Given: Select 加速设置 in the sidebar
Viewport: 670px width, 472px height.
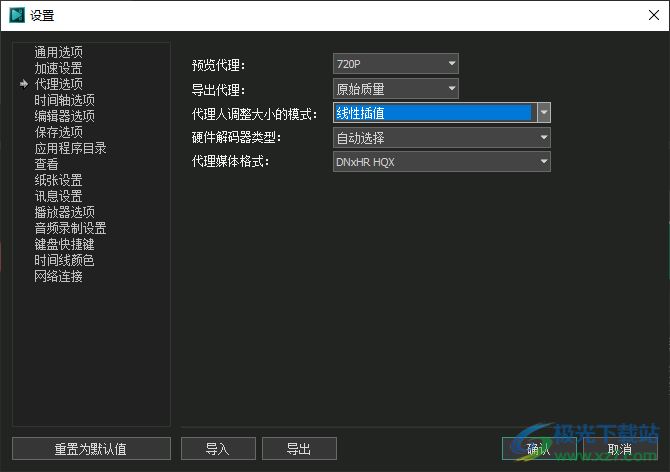Looking at the screenshot, I should pyautogui.click(x=59, y=68).
